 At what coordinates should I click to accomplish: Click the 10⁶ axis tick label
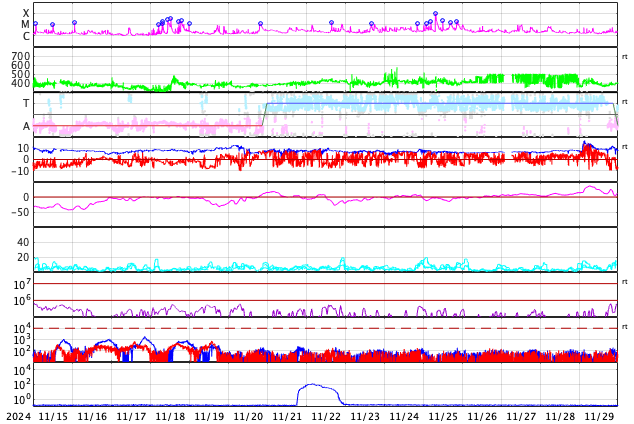click(20, 301)
